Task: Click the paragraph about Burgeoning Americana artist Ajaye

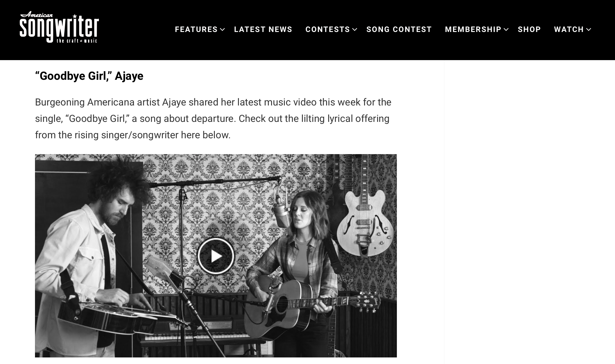Action: (213, 119)
